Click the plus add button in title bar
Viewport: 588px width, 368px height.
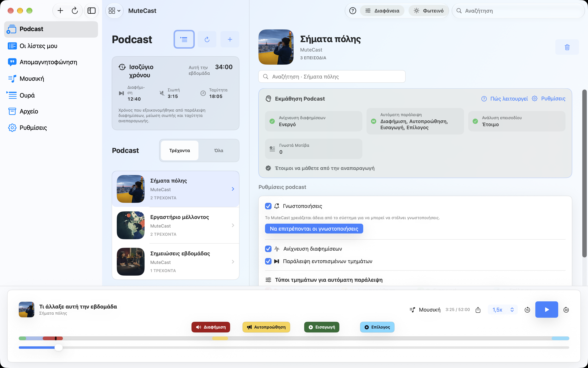pos(60,11)
